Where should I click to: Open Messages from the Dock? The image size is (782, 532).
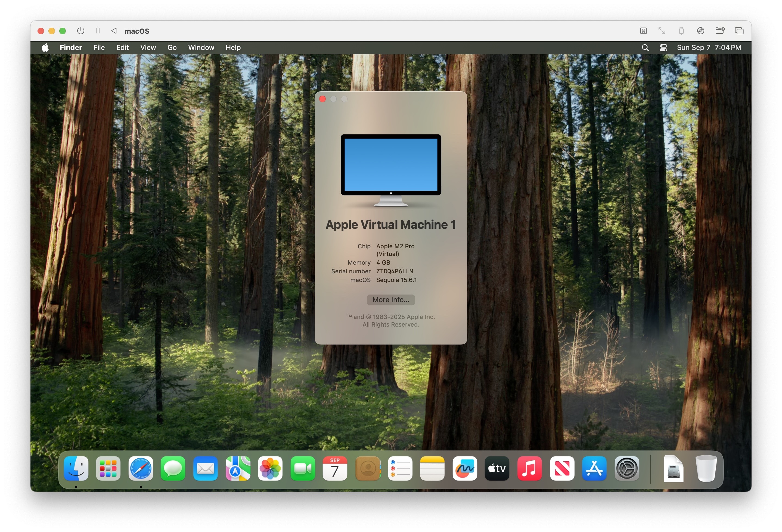coord(173,468)
